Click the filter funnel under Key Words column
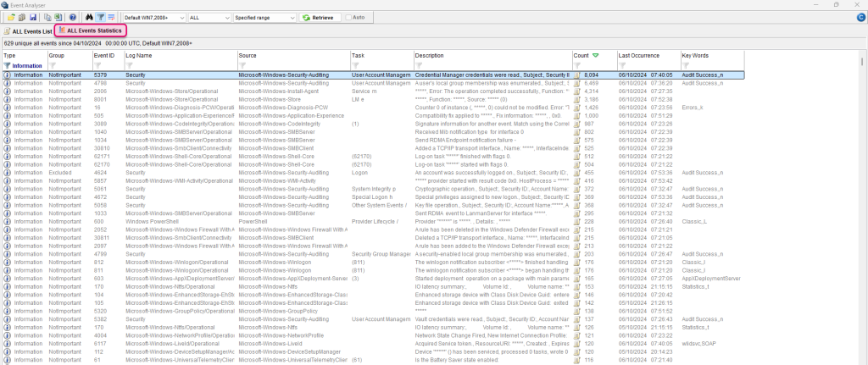Image resolution: width=868 pixels, height=365 pixels. tap(686, 66)
